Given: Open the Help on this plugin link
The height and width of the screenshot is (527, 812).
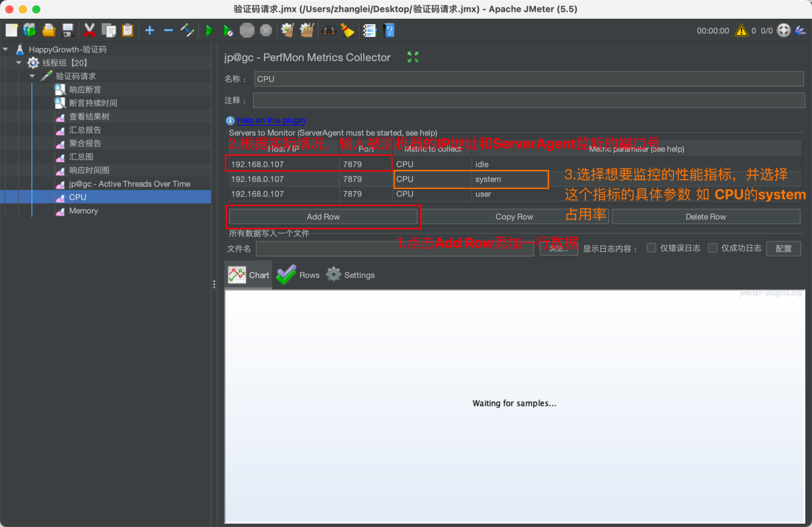Looking at the screenshot, I should 271,120.
